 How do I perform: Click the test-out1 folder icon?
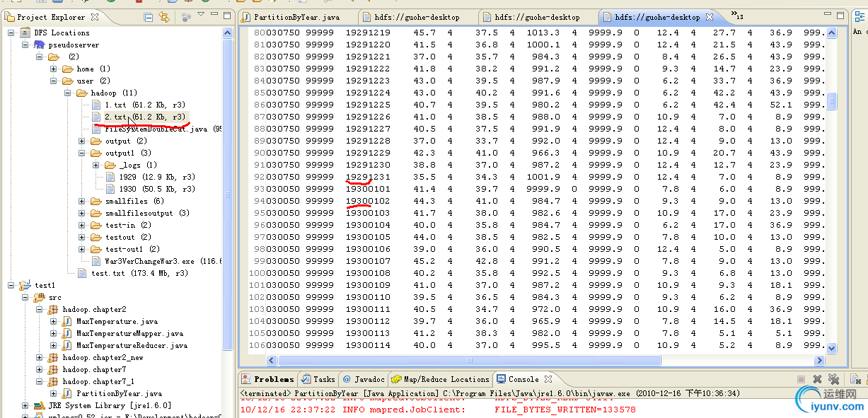[x=96, y=249]
